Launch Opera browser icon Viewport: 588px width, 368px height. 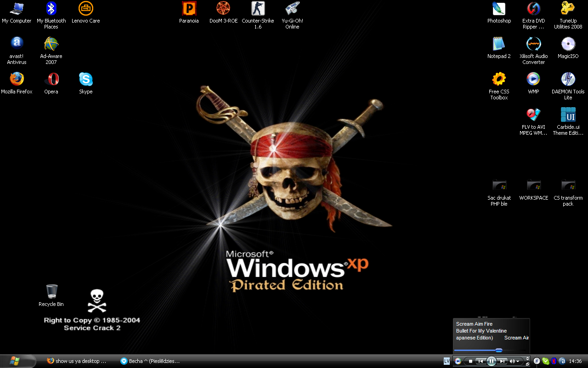pyautogui.click(x=51, y=83)
